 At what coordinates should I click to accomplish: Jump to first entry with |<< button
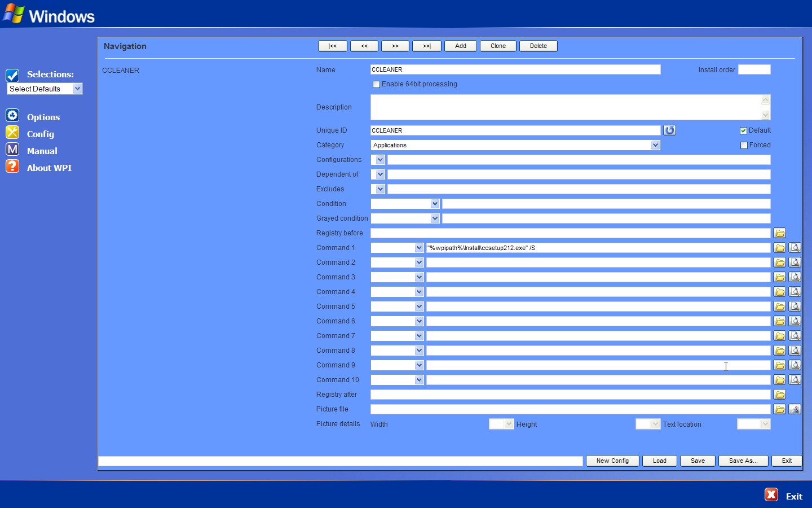point(333,46)
